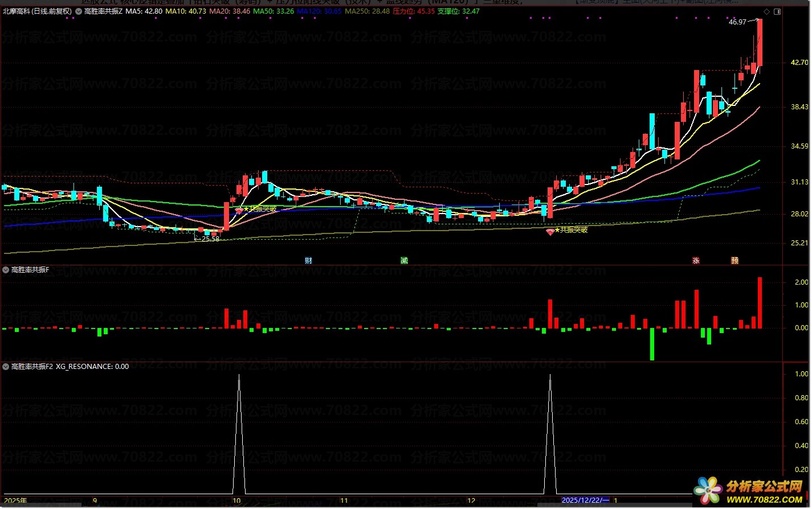Toggle the side panel icon at chart top-right

point(777,11)
